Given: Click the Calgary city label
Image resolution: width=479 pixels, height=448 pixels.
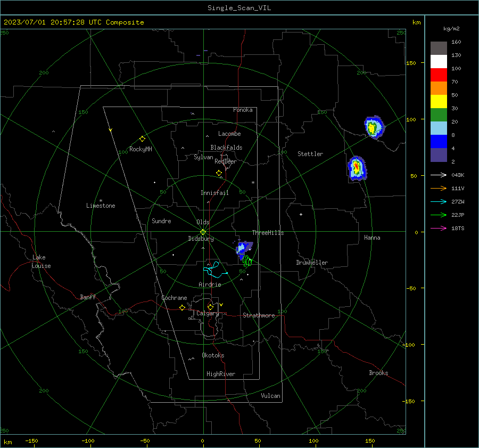Looking at the screenshot, I should pos(208,313).
